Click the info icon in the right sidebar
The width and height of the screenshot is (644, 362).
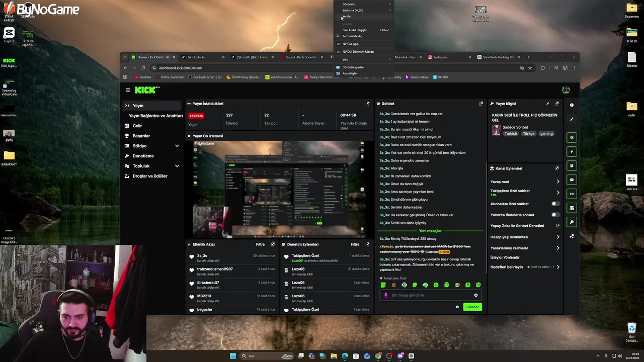coord(572,105)
